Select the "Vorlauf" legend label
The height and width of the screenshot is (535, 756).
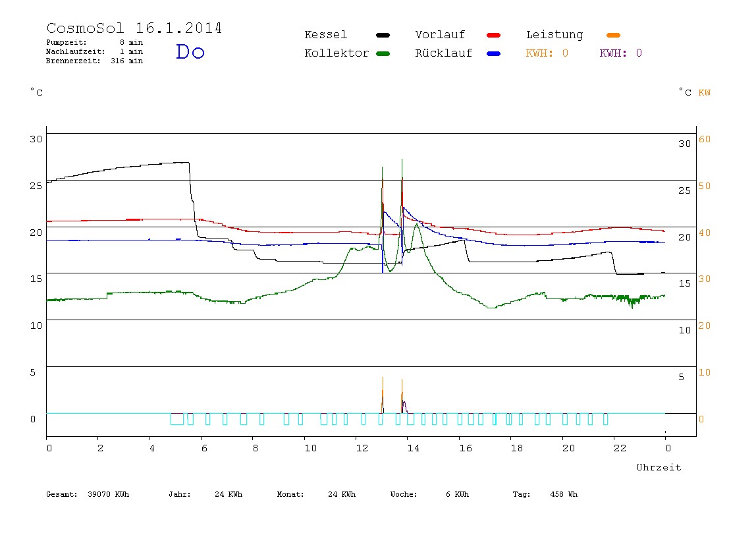coord(440,35)
